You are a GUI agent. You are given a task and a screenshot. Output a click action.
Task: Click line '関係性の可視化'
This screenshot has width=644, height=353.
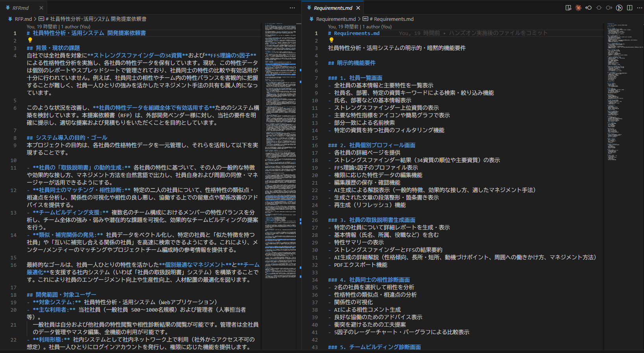[x=353, y=302]
